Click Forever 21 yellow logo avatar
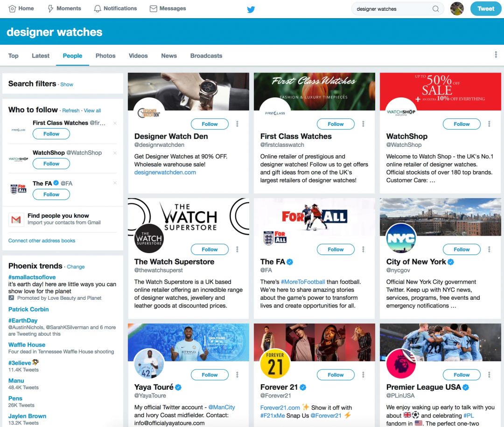The image size is (504, 427). [x=275, y=364]
